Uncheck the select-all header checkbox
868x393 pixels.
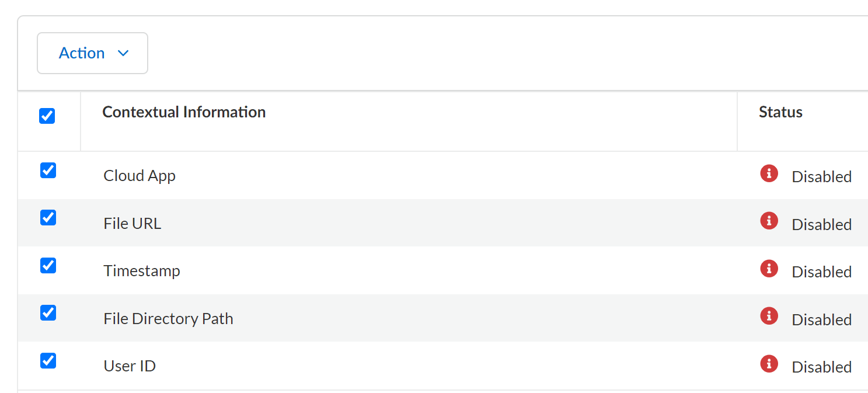coord(47,116)
